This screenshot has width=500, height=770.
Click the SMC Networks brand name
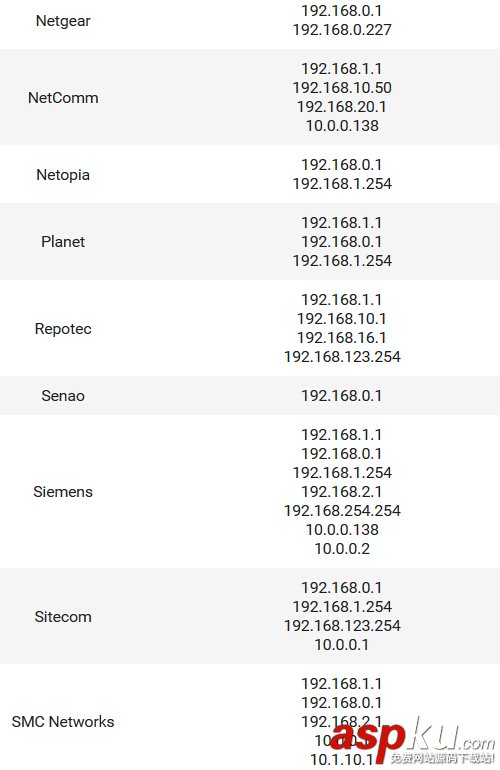click(x=63, y=722)
